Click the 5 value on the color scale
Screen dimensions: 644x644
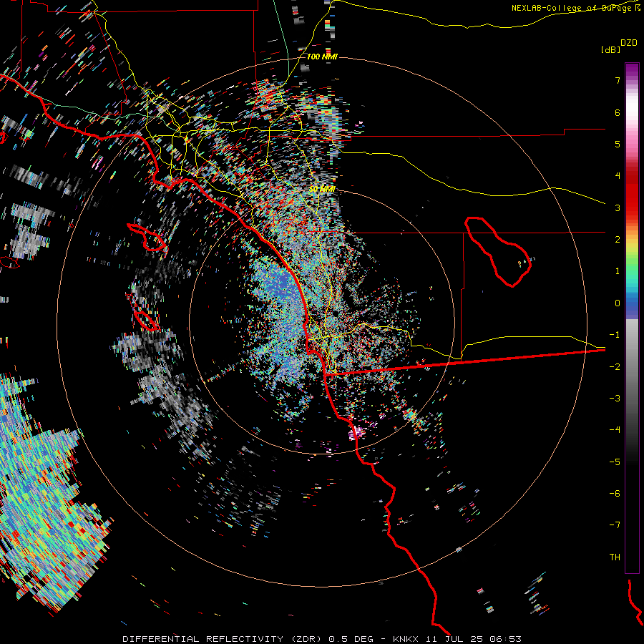coord(618,144)
